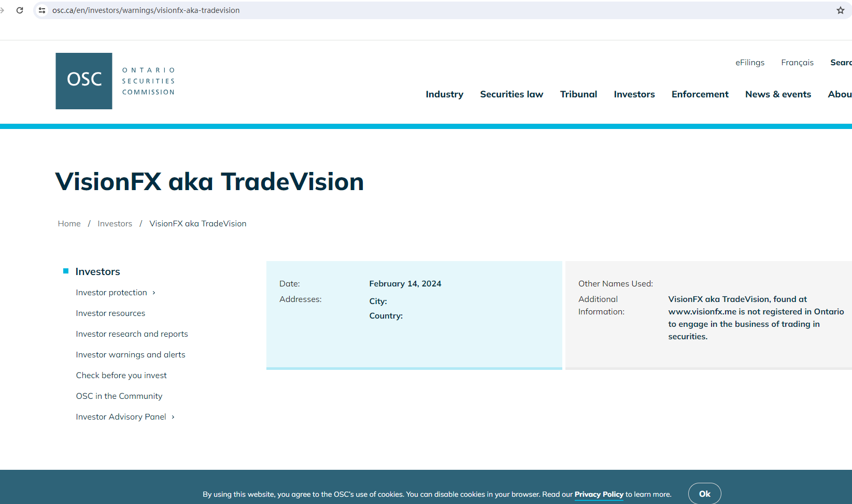The image size is (852, 504).
Task: Open the Industry menu
Action: (x=444, y=94)
